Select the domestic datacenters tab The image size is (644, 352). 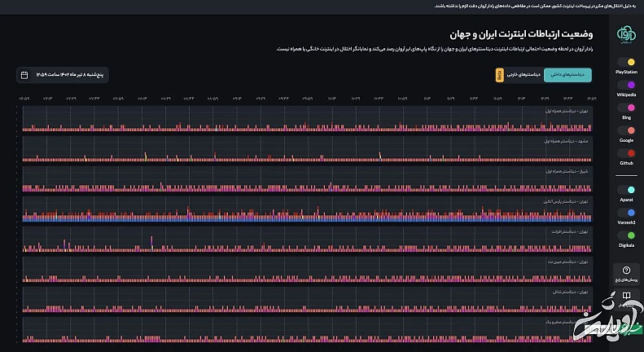click(568, 75)
